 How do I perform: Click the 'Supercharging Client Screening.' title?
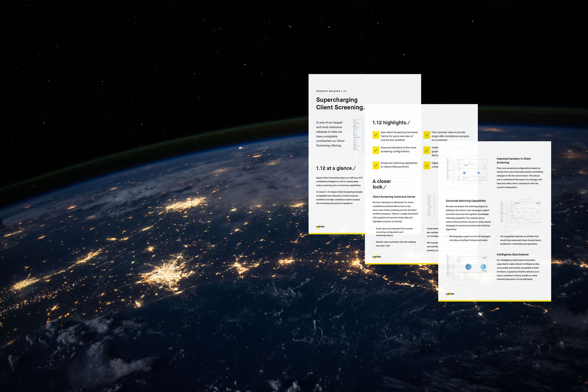pos(336,103)
